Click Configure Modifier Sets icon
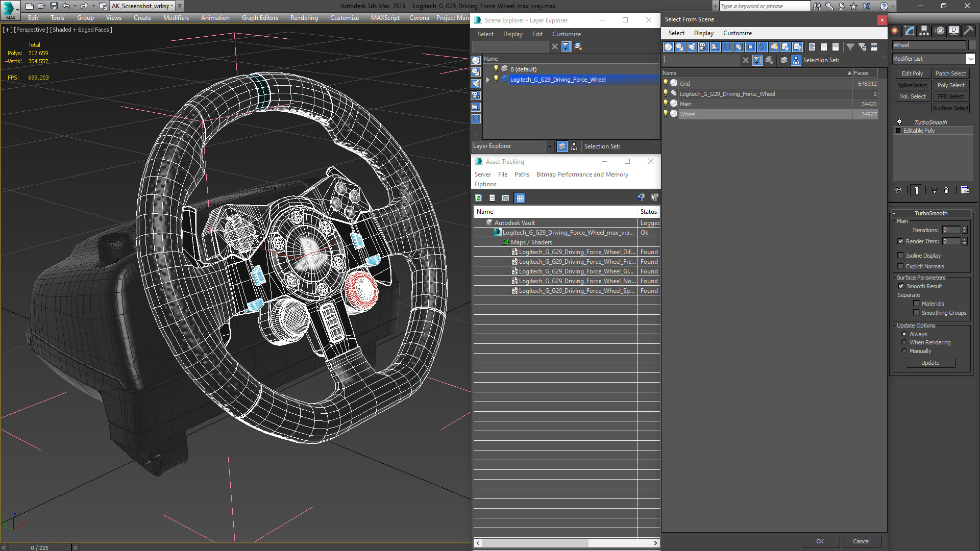The width and height of the screenshot is (980, 551). [965, 190]
